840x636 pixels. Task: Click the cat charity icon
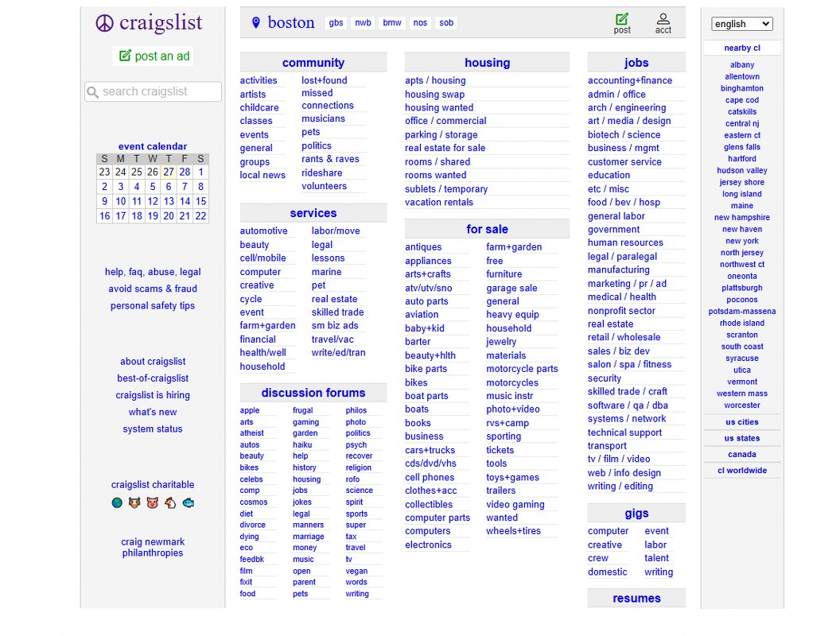click(x=134, y=502)
